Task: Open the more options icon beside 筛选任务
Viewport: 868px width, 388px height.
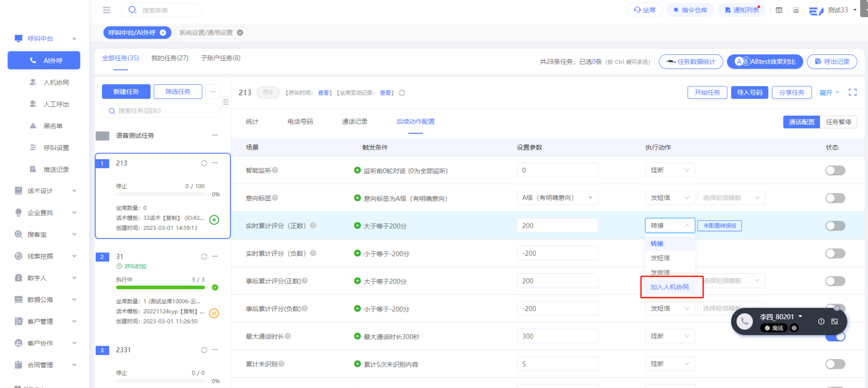Action: tap(213, 92)
